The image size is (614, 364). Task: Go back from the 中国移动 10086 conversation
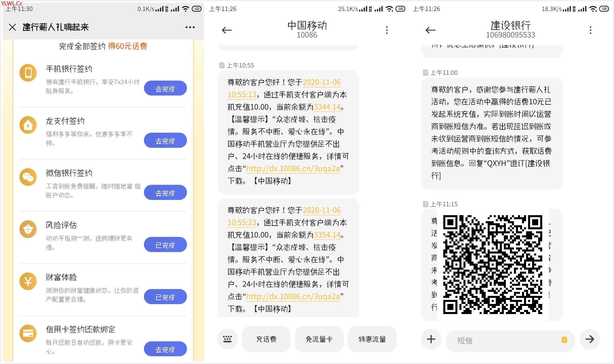[x=227, y=30]
